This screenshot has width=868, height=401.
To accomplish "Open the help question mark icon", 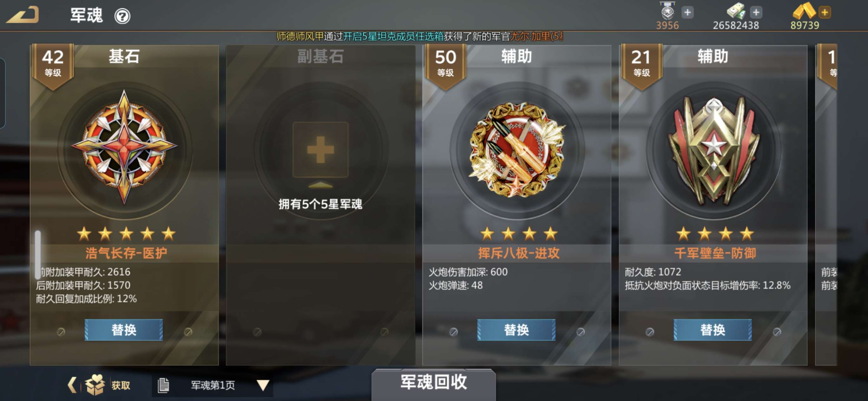I will pos(122,16).
